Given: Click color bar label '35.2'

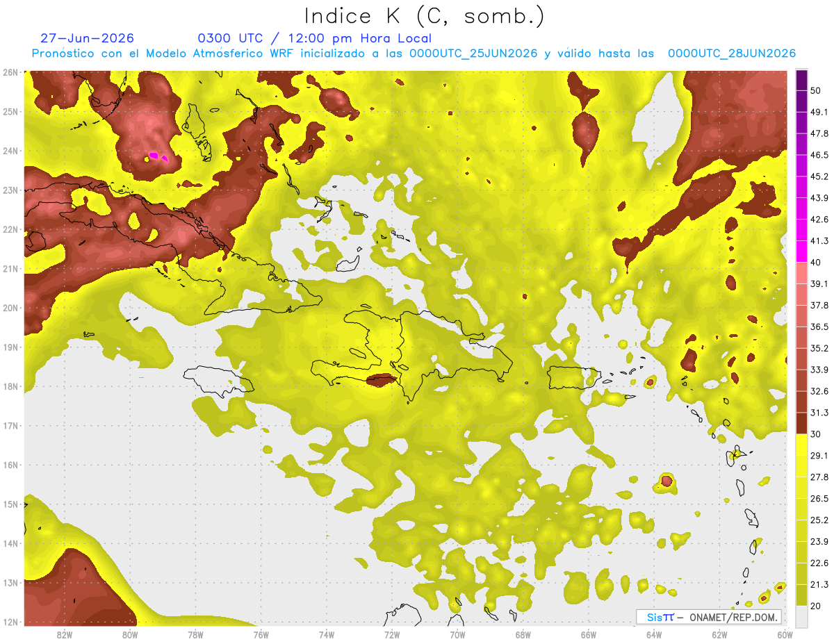Looking at the screenshot, I should [819, 348].
